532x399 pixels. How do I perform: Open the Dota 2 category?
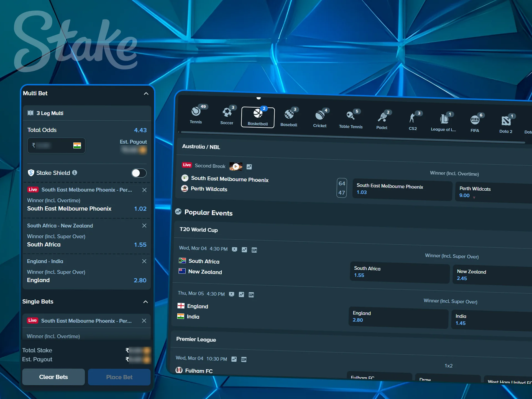[506, 124]
